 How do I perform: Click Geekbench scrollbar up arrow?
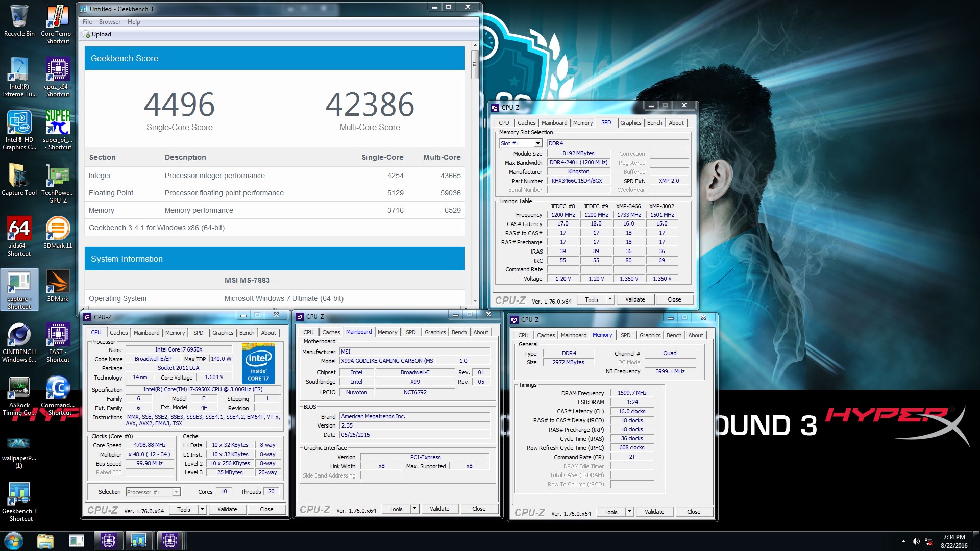(x=475, y=46)
